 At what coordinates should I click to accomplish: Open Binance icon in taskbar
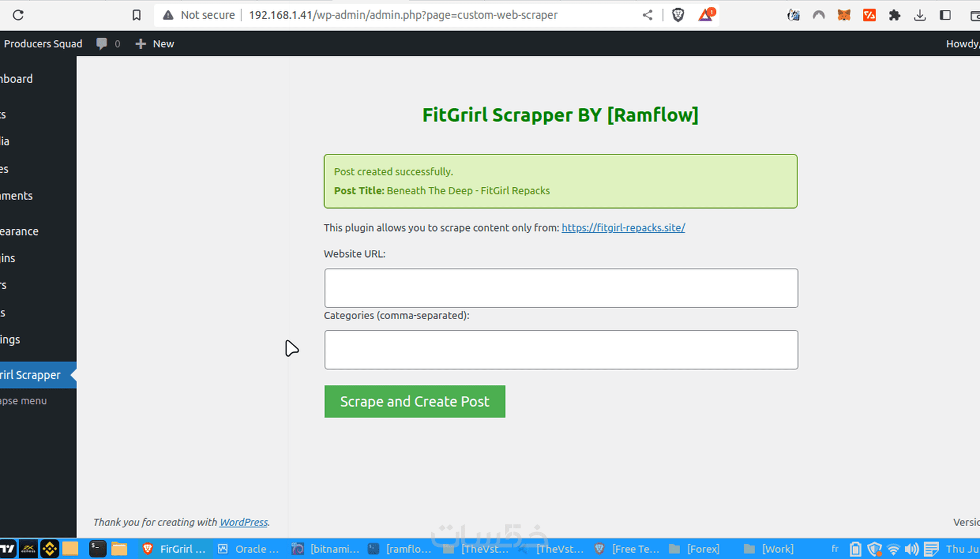pos(50,549)
